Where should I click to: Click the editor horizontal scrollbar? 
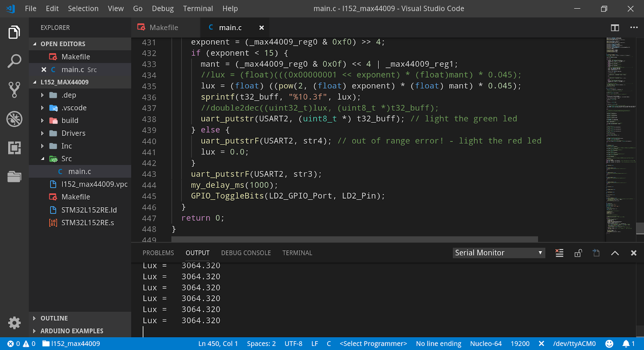(x=354, y=239)
